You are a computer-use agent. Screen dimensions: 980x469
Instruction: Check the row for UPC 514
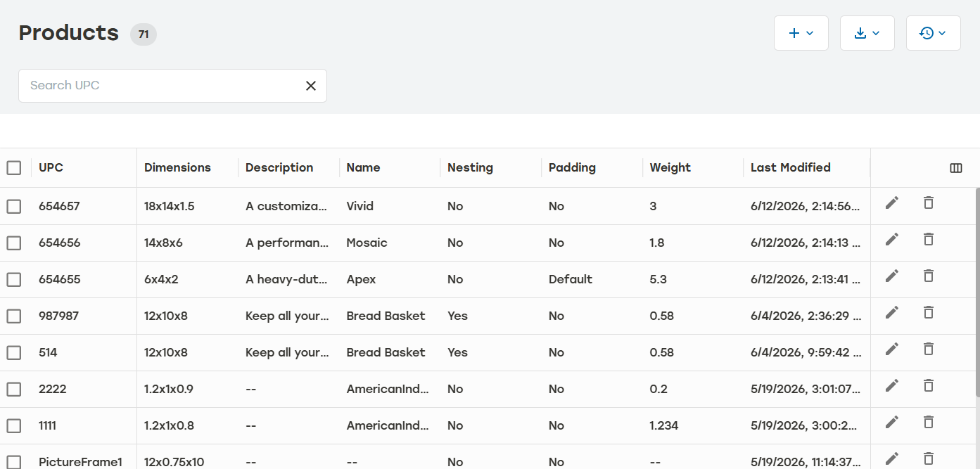(14, 353)
